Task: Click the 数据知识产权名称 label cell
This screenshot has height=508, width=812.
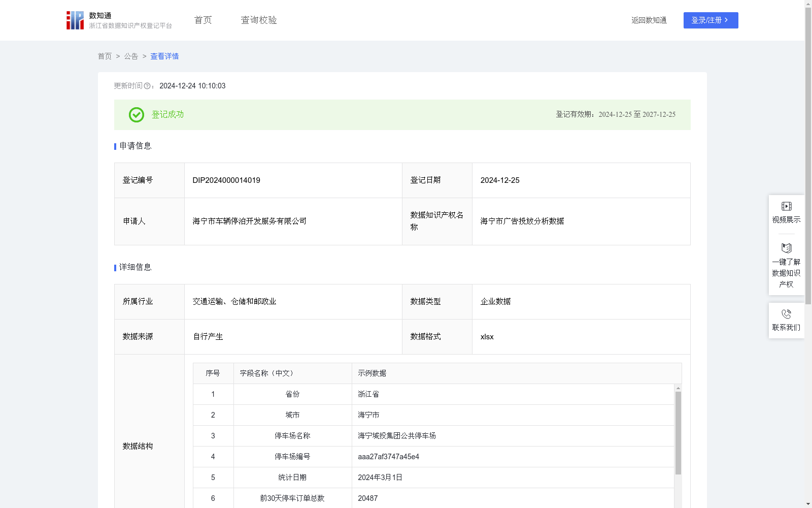Action: coord(437,221)
